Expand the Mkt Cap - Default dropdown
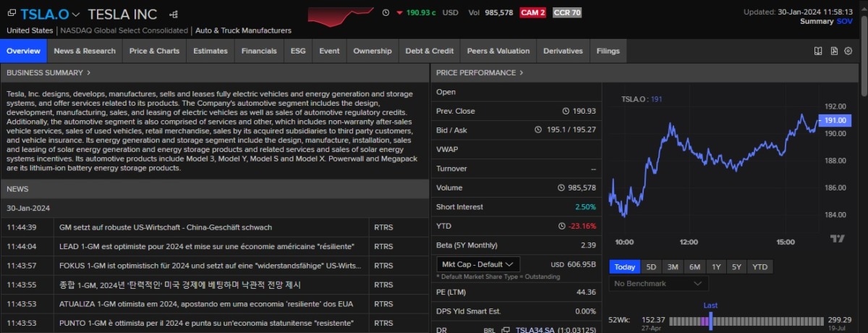The width and height of the screenshot is (868, 333). 477,264
